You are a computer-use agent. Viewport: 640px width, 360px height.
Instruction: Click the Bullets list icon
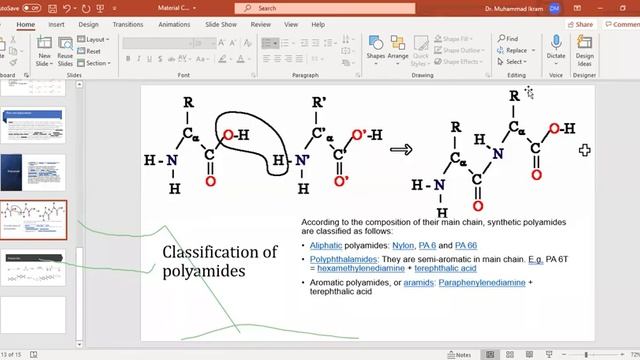point(267,43)
